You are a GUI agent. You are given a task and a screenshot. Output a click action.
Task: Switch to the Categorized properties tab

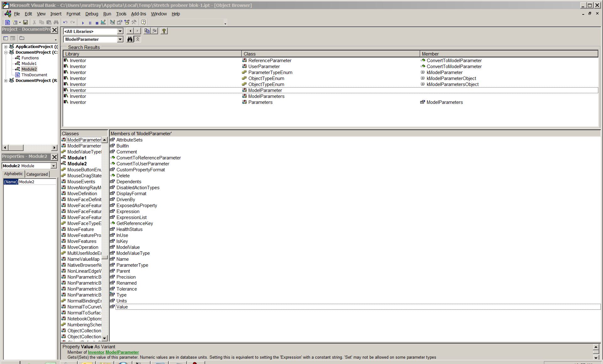click(x=37, y=174)
